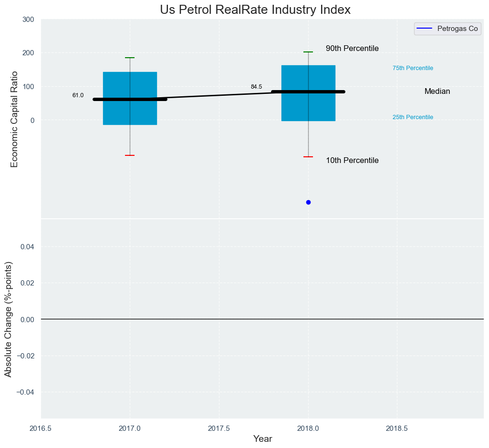This screenshot has height=448, width=489.
Task: Click the thick black 2017 median bar
Action: [130, 100]
